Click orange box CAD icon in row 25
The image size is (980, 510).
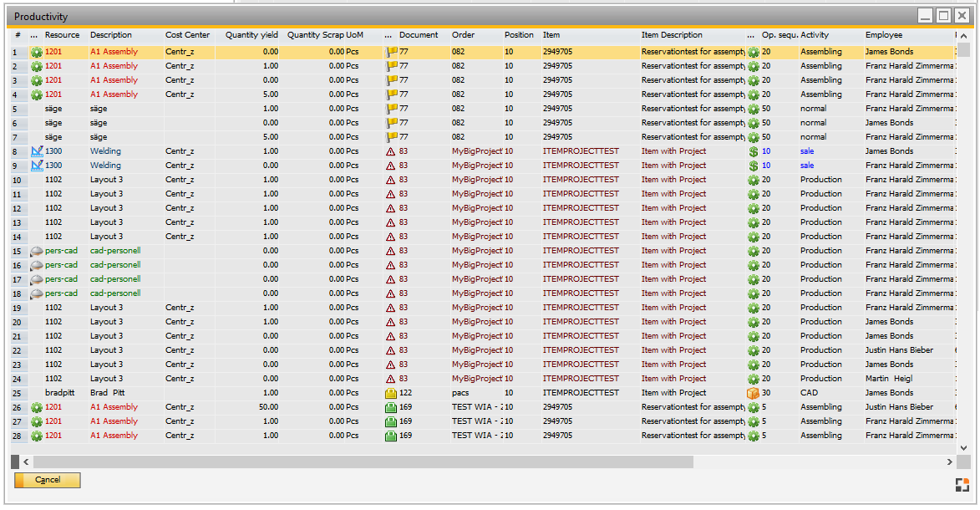click(x=754, y=393)
